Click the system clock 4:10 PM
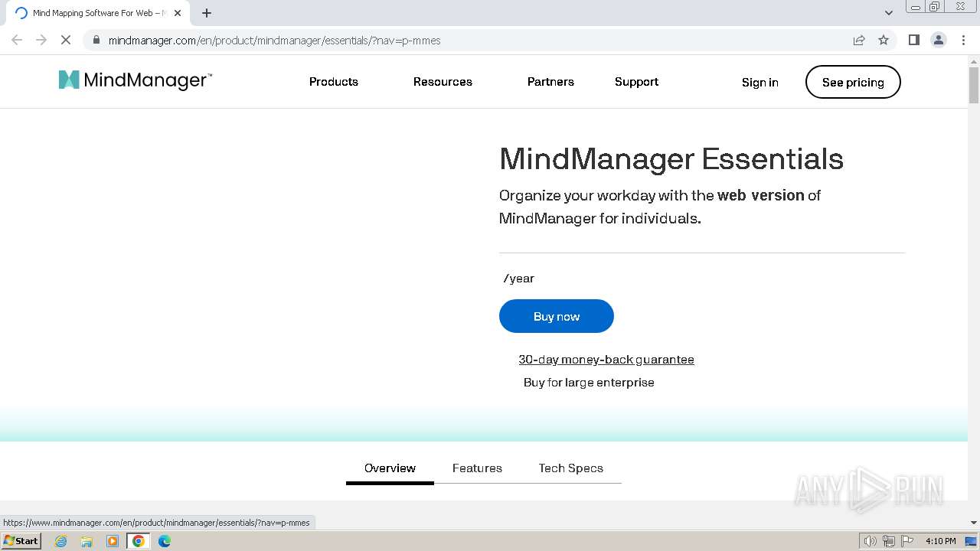The width and height of the screenshot is (980, 551). tap(940, 541)
